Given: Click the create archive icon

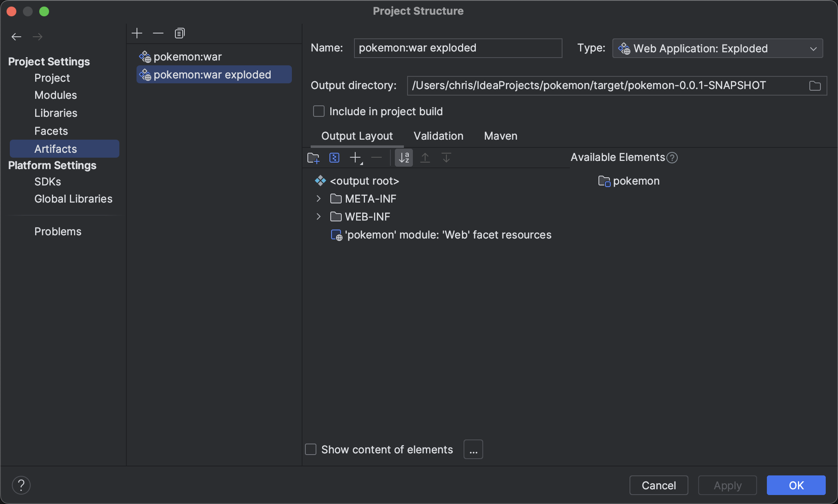Looking at the screenshot, I should (x=334, y=158).
